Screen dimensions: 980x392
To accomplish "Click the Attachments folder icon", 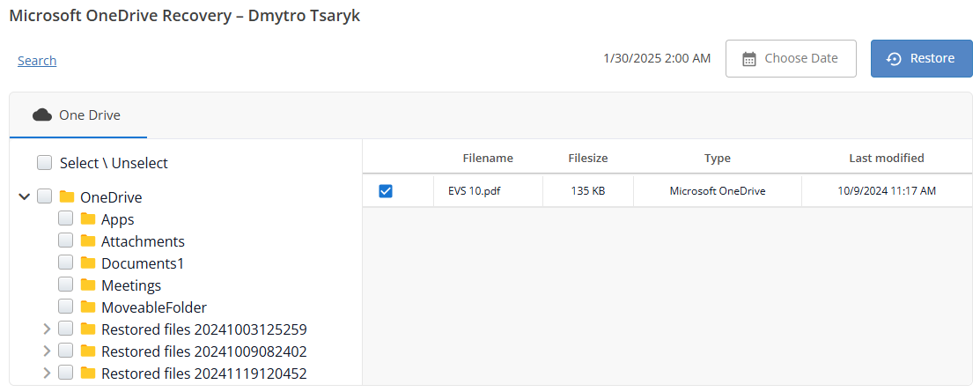I will coord(87,241).
